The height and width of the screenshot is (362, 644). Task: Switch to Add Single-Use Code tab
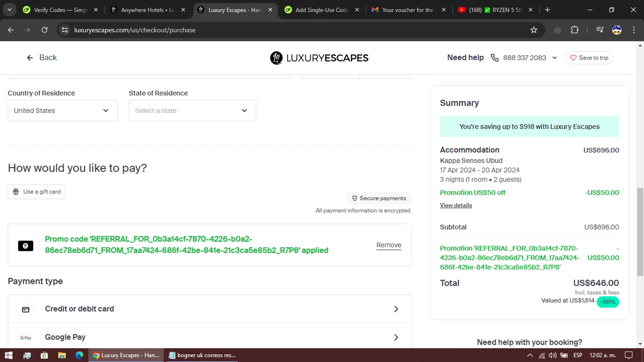[322, 10]
